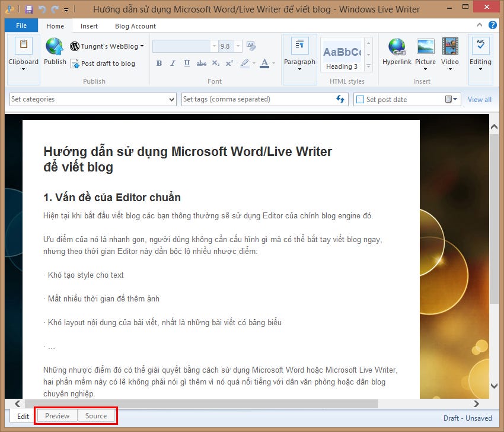Switch to the Insert ribbon tab

[89, 26]
